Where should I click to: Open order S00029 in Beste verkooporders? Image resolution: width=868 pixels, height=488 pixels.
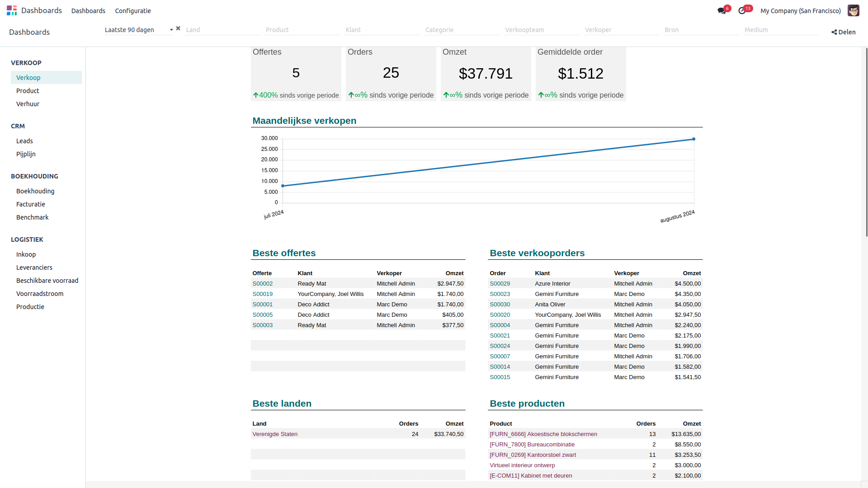500,283
